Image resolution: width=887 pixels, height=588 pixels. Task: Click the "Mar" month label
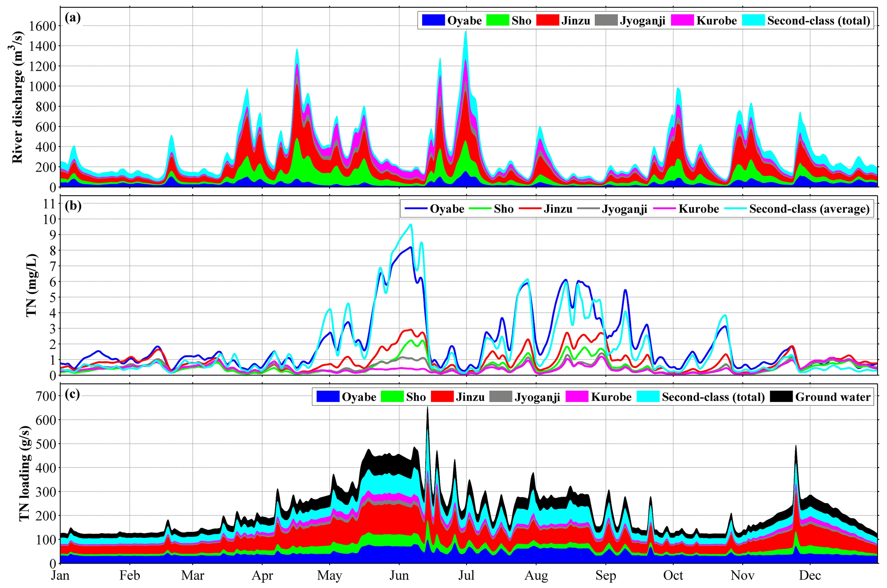click(193, 575)
